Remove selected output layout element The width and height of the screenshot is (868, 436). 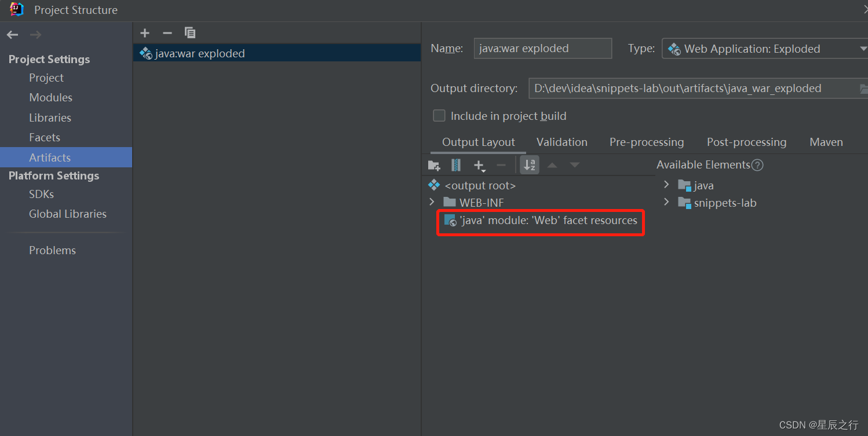(x=501, y=166)
